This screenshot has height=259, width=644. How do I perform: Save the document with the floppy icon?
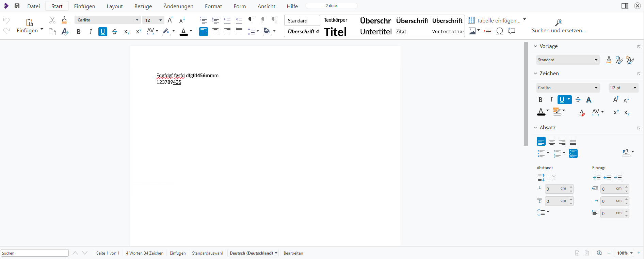tap(17, 6)
